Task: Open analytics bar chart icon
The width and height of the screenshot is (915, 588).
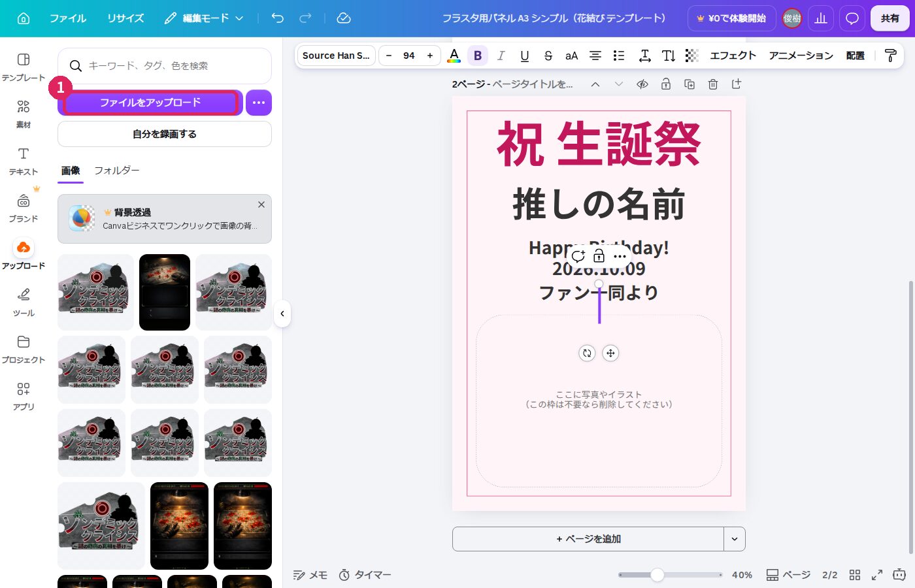Action: coord(821,18)
